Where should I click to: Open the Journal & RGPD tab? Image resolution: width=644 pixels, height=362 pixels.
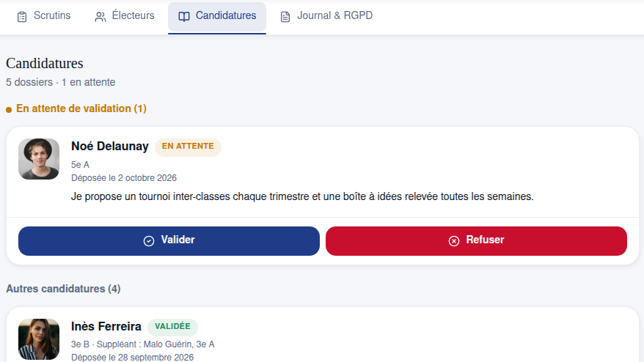coord(326,16)
